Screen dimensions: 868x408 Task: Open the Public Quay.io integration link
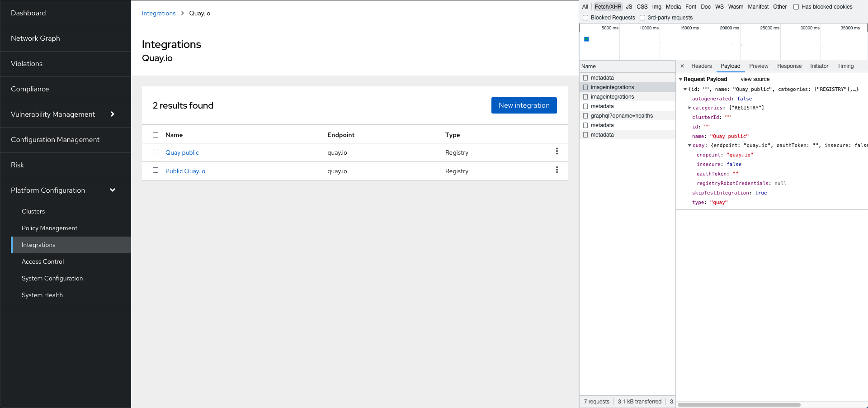tap(185, 171)
